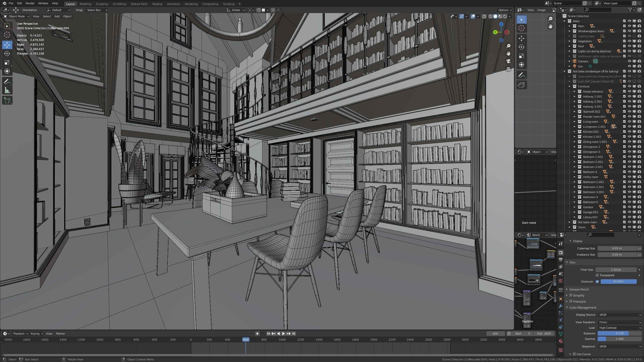This screenshot has width=644, height=362.
Task: Jump to the timeline end frame
Action: pos(294,334)
